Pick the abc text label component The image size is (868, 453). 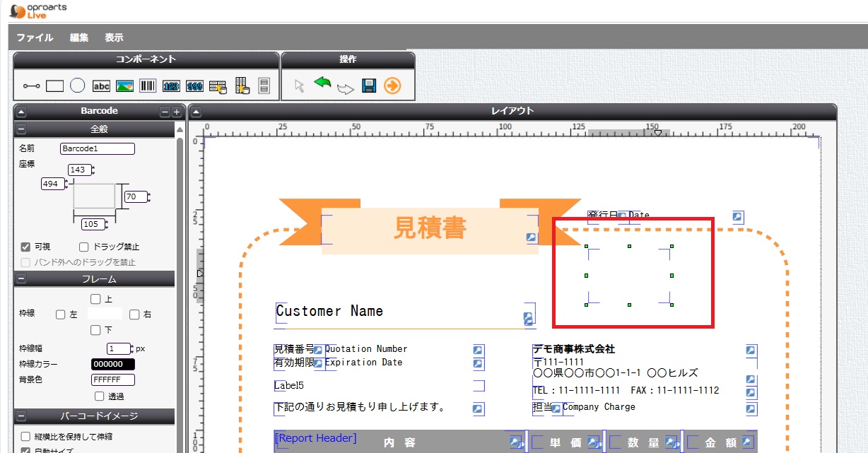click(102, 86)
